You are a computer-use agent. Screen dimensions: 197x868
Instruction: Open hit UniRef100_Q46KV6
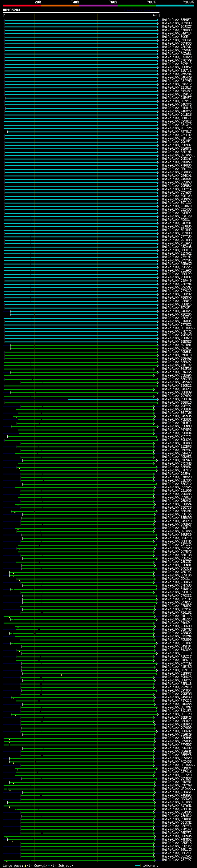(x=176, y=311)
